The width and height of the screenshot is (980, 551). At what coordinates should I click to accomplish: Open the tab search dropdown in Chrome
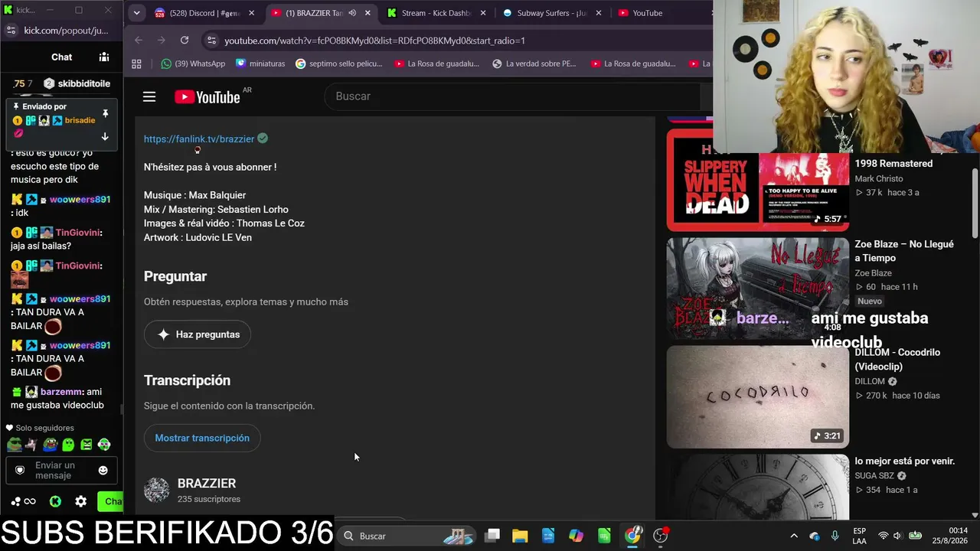click(136, 13)
